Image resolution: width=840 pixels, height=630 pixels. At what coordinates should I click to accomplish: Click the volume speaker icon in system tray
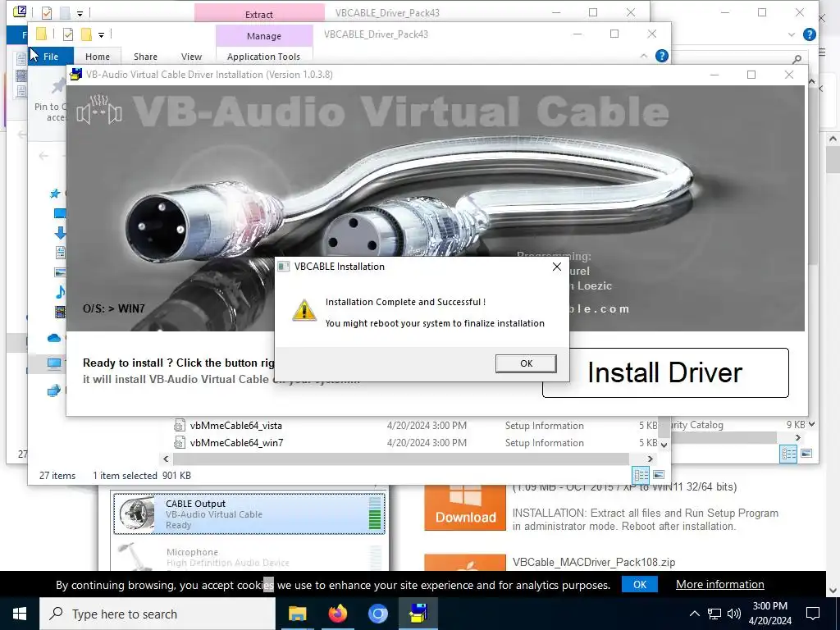[x=734, y=614]
